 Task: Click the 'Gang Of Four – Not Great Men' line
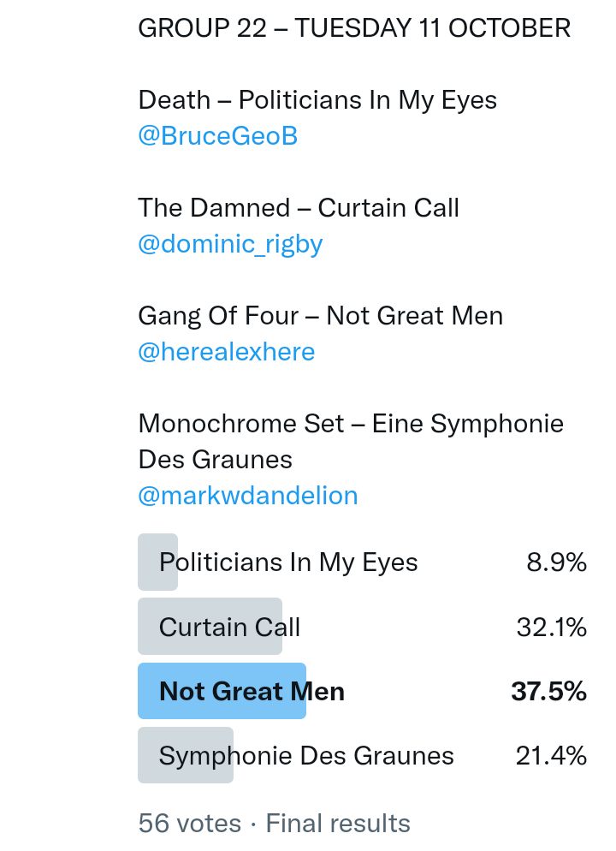click(x=320, y=316)
